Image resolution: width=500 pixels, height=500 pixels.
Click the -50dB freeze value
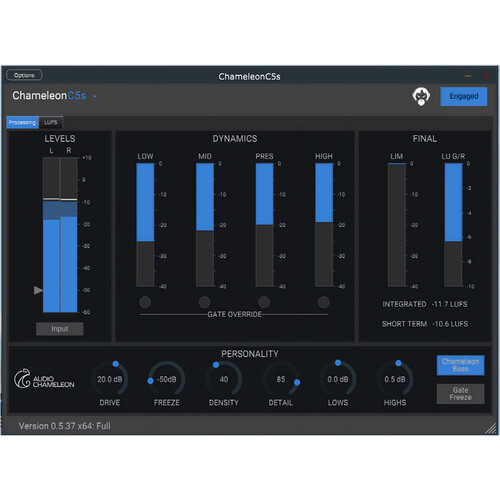click(167, 379)
